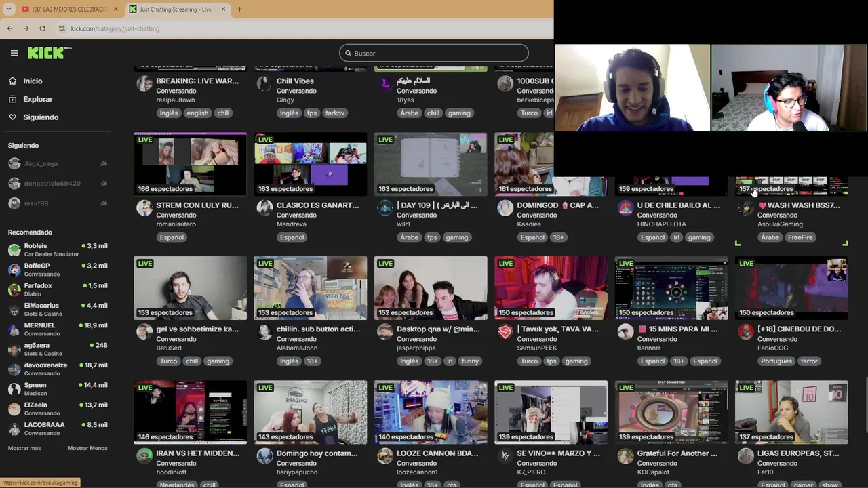Open the hamburger sidebar menu
This screenshot has width=868, height=488.
tap(14, 53)
